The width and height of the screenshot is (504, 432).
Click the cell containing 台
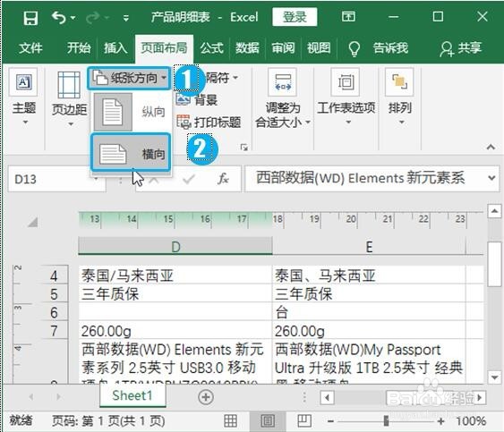coord(369,312)
